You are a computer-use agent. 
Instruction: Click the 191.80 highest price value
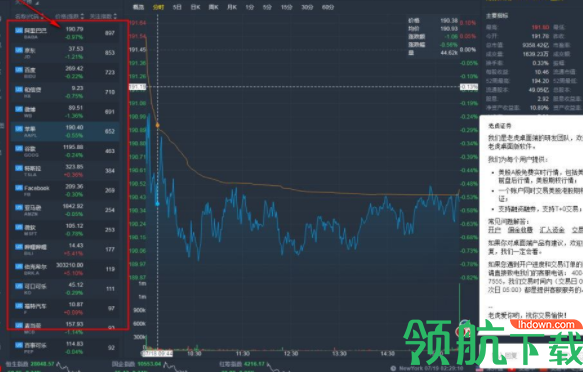tap(540, 28)
